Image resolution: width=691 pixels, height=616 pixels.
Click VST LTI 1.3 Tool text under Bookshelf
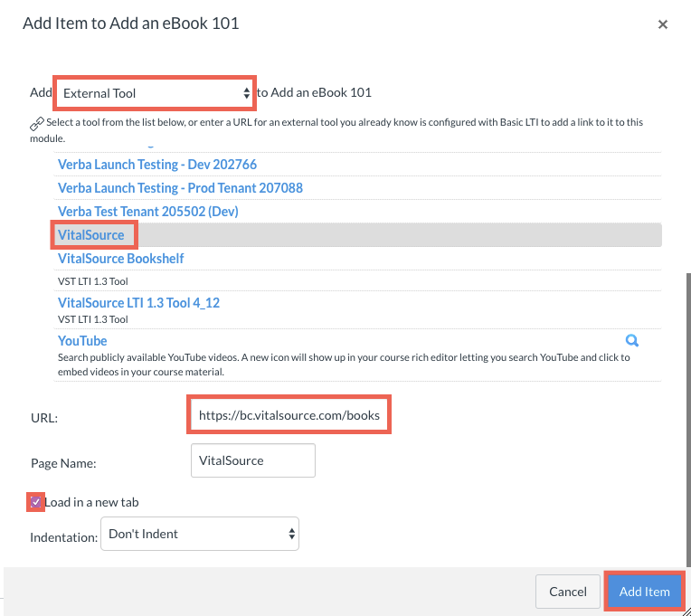(x=93, y=281)
